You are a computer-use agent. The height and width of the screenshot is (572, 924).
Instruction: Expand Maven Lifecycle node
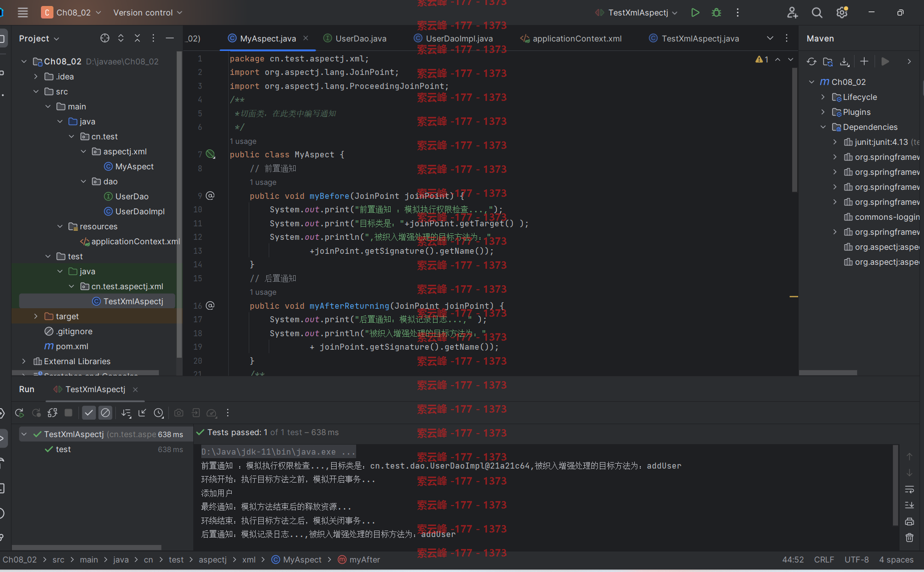coord(823,97)
